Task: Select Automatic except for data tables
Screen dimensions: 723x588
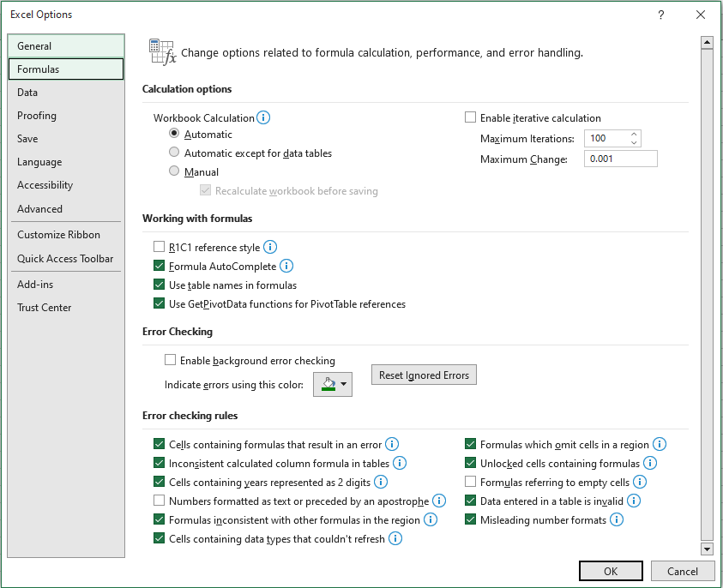Action: (x=174, y=152)
